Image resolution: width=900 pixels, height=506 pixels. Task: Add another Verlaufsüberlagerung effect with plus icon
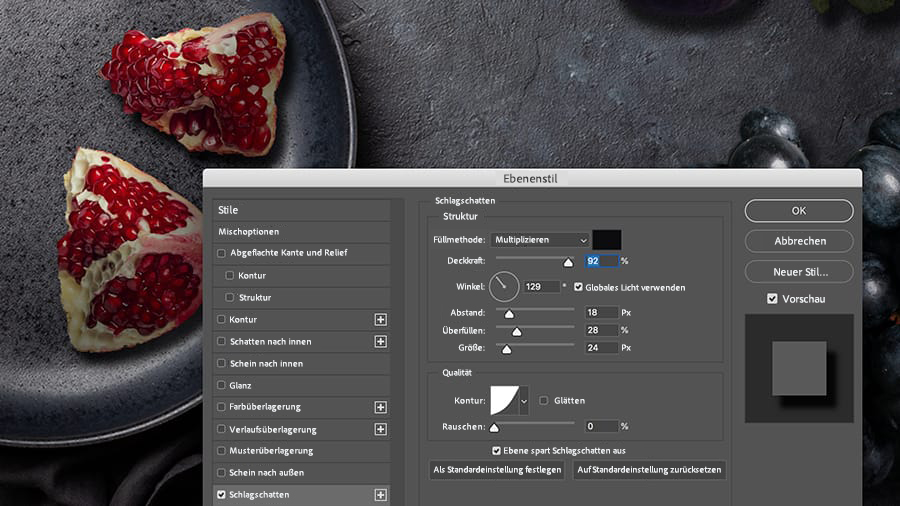(x=381, y=429)
